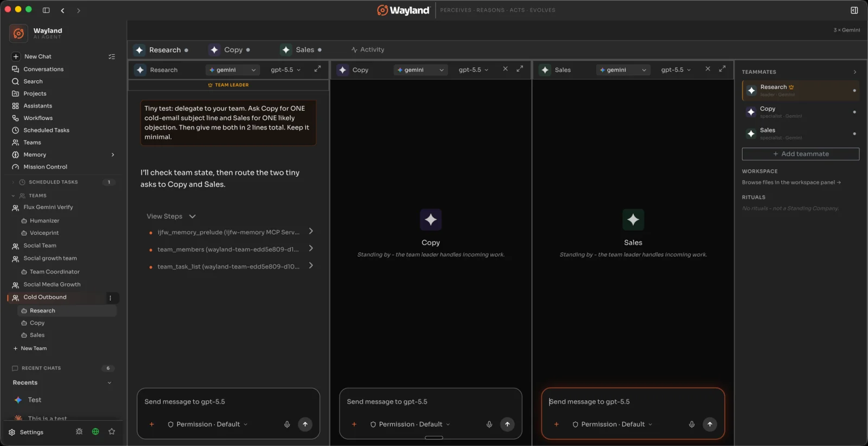Image resolution: width=868 pixels, height=446 pixels.
Task: Open the gpt-5.5 dropdown in Copy pane
Action: (x=474, y=70)
